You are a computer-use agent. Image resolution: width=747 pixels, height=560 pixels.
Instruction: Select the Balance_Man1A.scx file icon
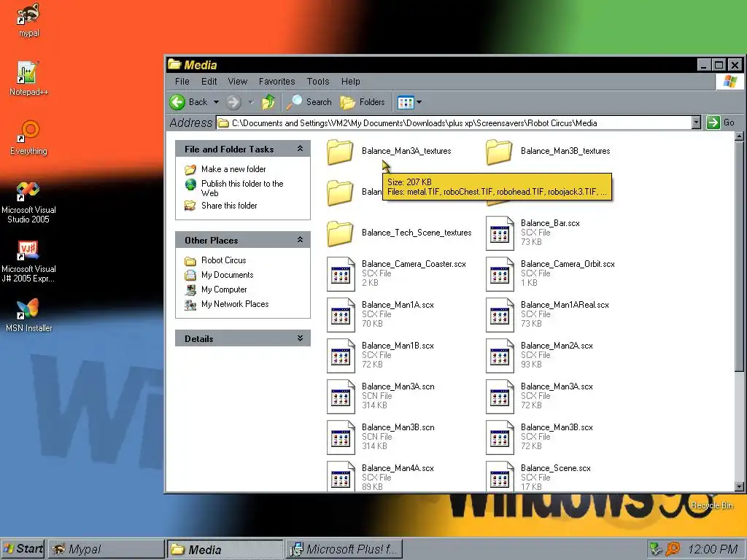341,315
